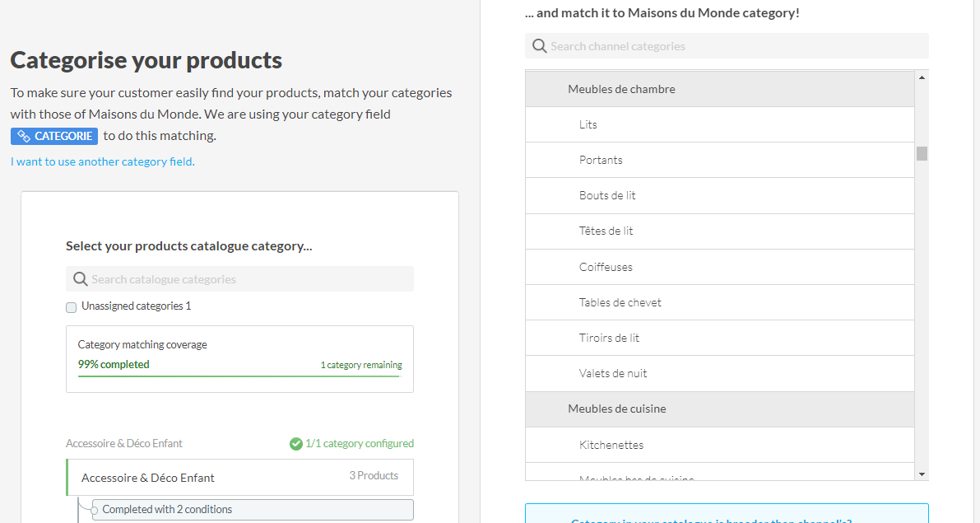
Task: Focus the Search catalogue categories field
Action: click(247, 279)
